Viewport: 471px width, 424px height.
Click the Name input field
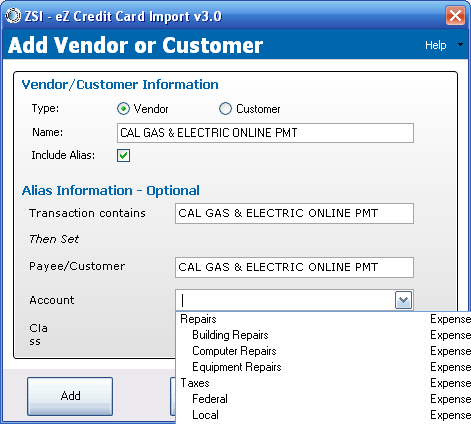pos(265,133)
